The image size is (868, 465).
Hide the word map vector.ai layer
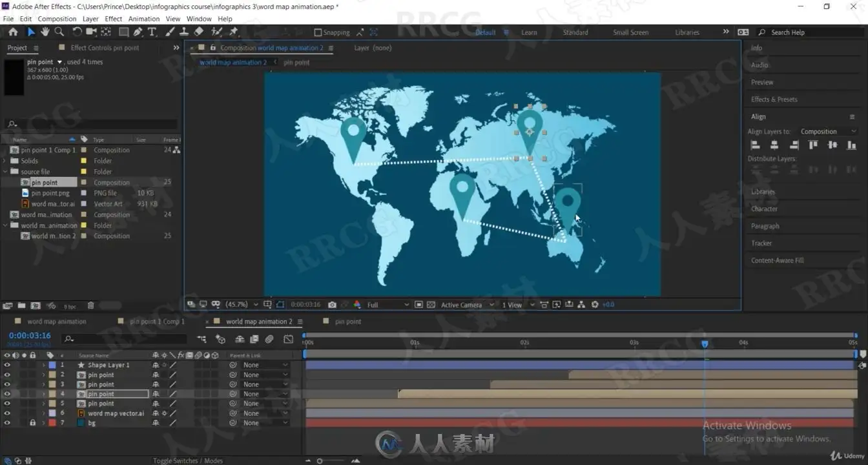point(7,413)
